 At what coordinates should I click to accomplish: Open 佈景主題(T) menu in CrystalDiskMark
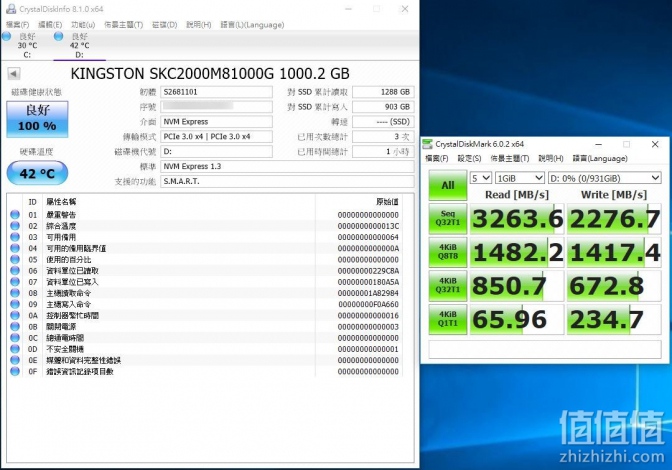(x=510, y=159)
